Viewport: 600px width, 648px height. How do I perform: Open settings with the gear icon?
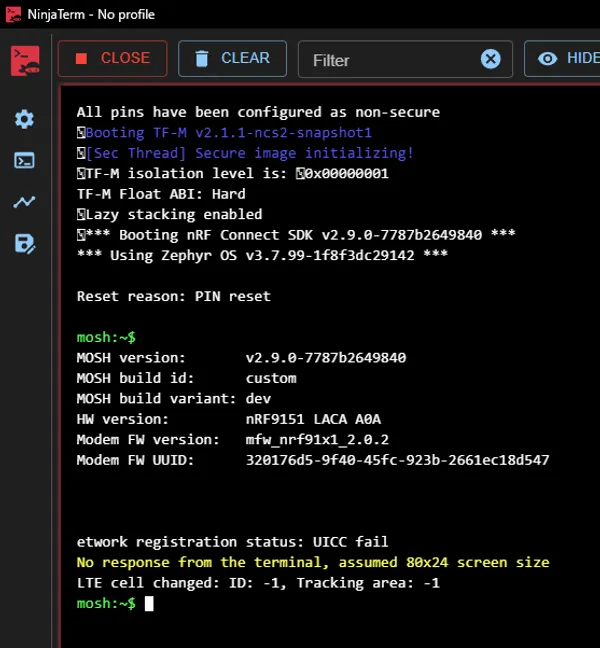(x=24, y=119)
